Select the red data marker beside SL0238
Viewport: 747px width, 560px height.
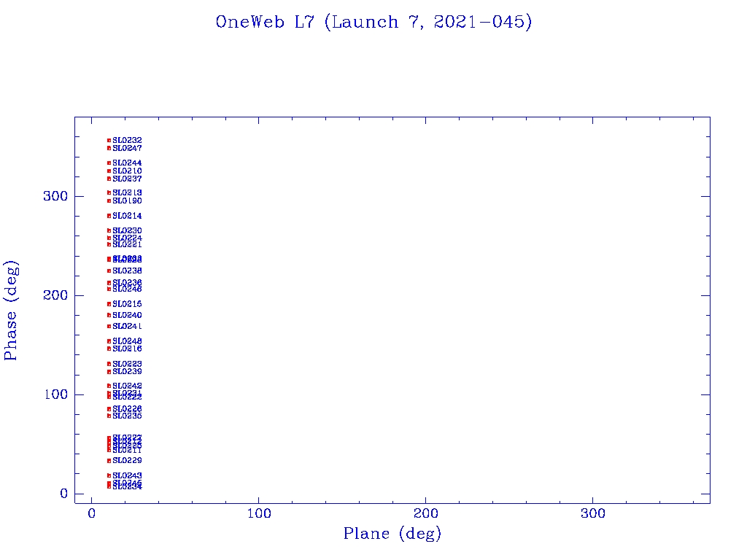[x=109, y=271]
